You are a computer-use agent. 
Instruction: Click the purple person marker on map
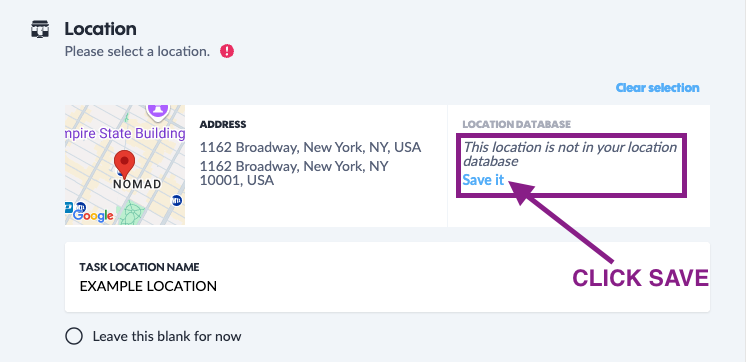pos(158,110)
